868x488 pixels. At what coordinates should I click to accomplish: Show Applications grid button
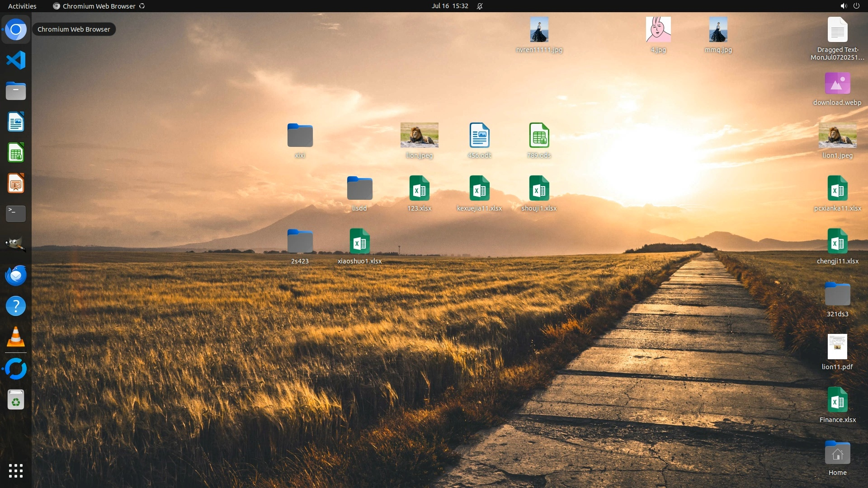(x=16, y=471)
